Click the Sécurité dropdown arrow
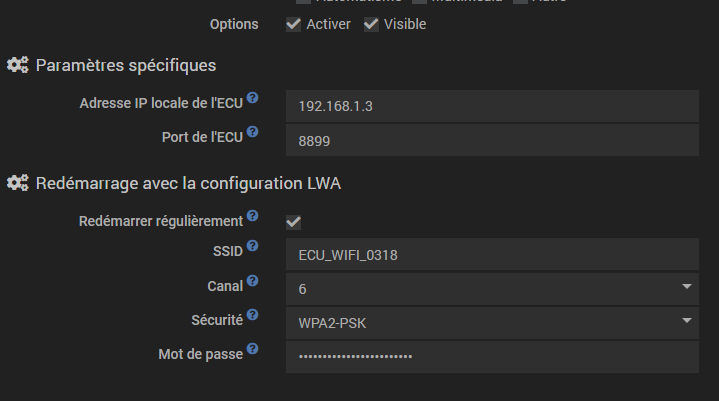The image size is (719, 401). pos(687,322)
